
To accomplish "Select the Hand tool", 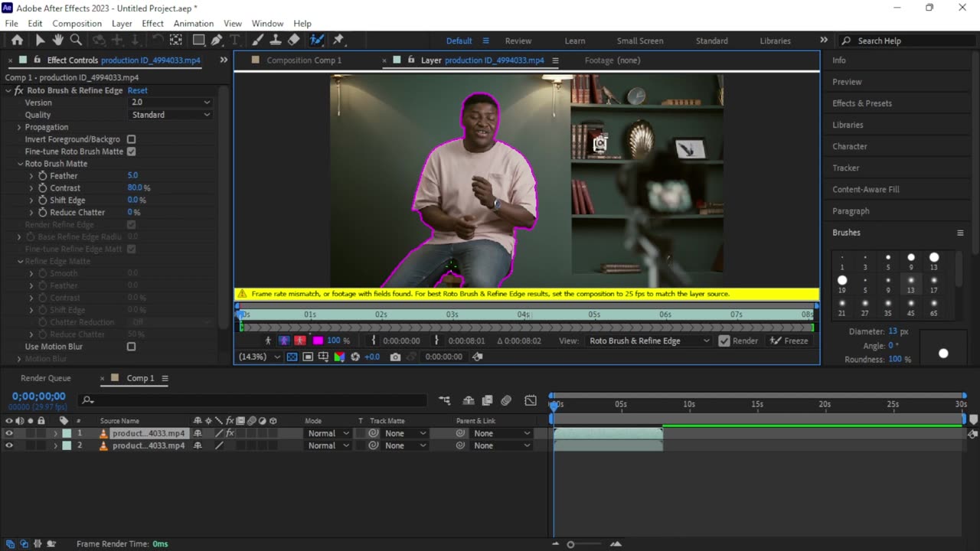I will [57, 41].
